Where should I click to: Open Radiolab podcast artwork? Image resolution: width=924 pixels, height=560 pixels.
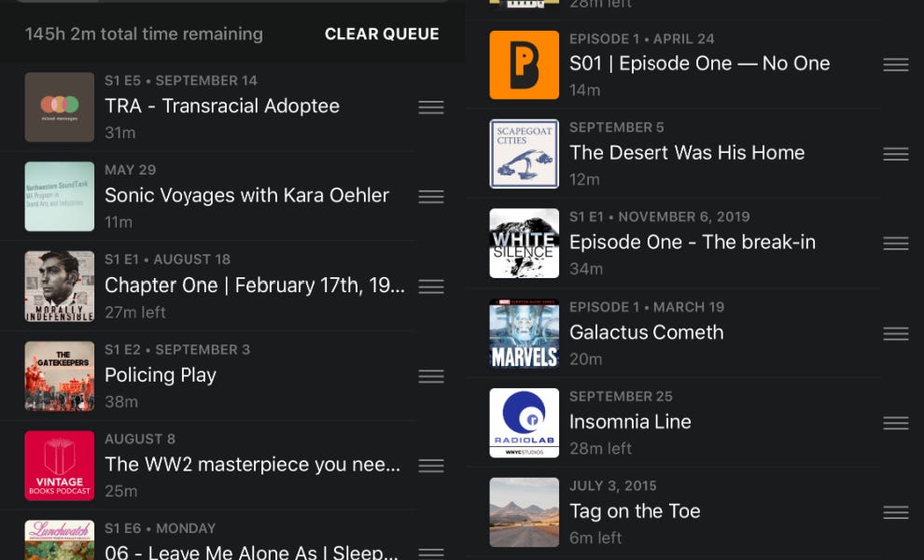pyautogui.click(x=525, y=423)
